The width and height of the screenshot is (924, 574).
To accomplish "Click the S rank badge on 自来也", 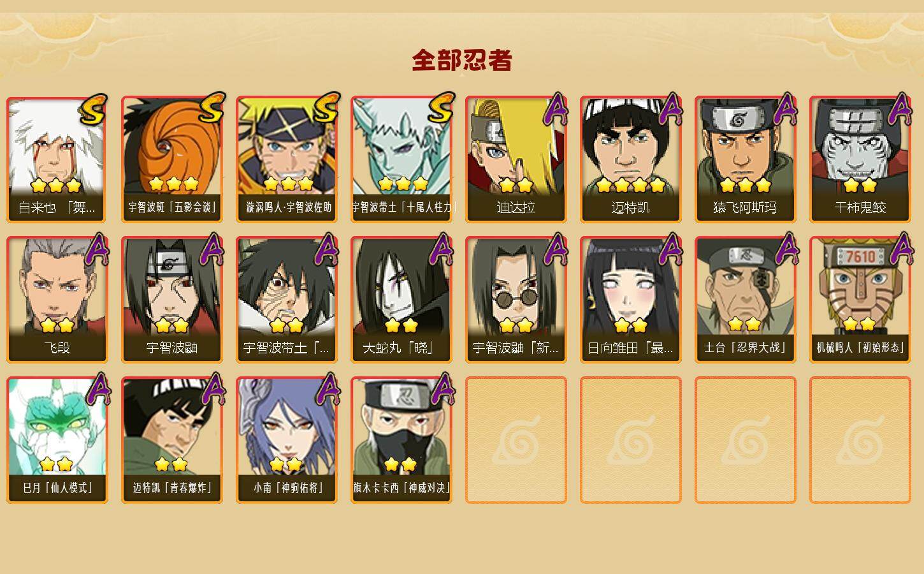I will point(94,108).
